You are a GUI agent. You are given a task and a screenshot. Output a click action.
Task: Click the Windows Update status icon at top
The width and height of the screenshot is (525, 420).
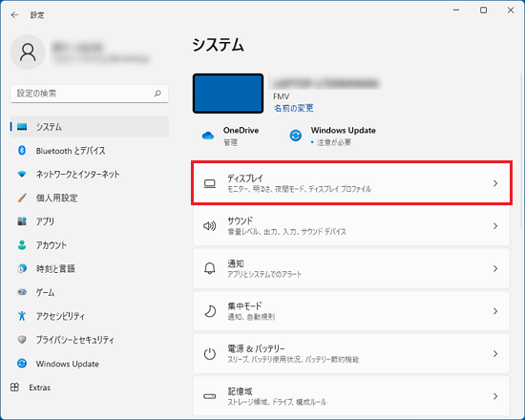(295, 136)
